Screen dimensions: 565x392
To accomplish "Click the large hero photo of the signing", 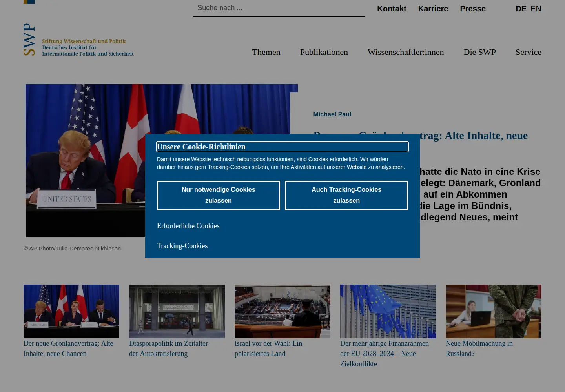I will [85, 160].
